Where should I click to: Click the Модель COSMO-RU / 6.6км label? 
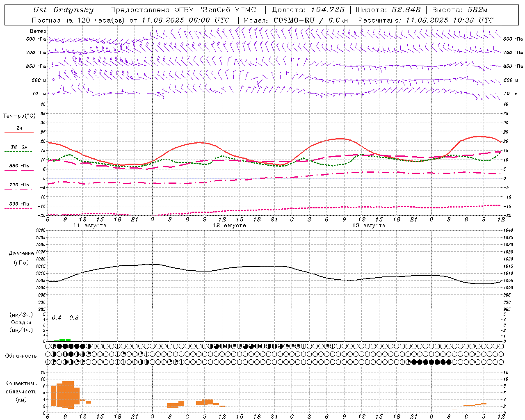tap(296, 20)
